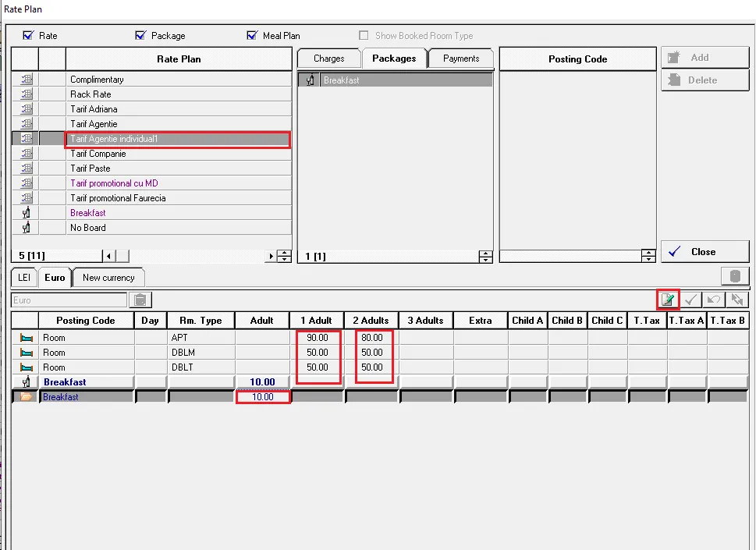Click the edit rates pencil icon
Screen dimensions: 756x550
[668, 300]
